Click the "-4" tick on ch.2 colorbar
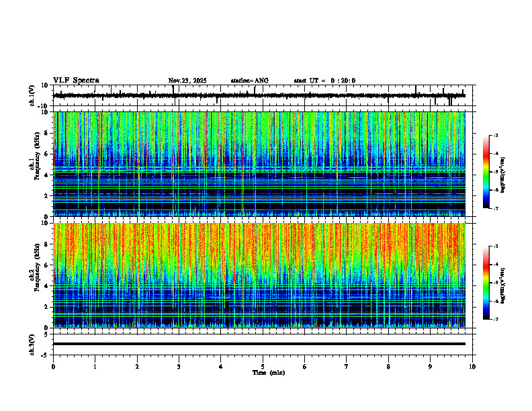Image resolution: width=532 pixels, height=411 pixels. click(495, 265)
